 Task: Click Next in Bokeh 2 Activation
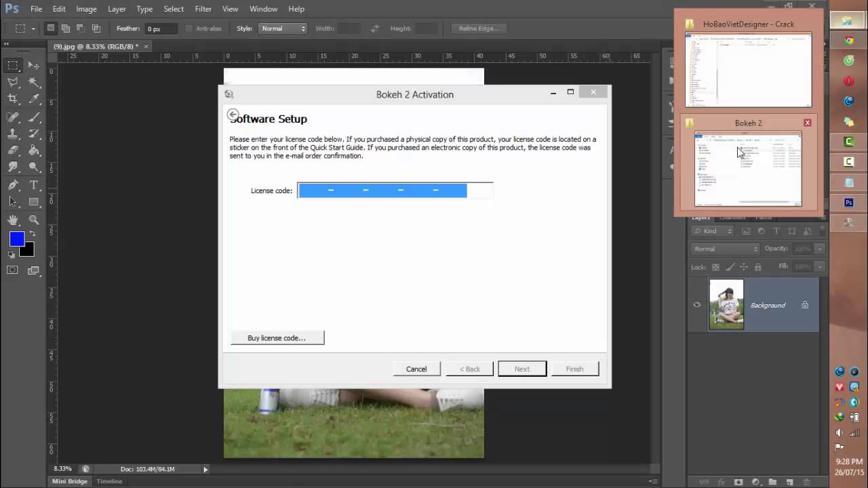(x=522, y=369)
